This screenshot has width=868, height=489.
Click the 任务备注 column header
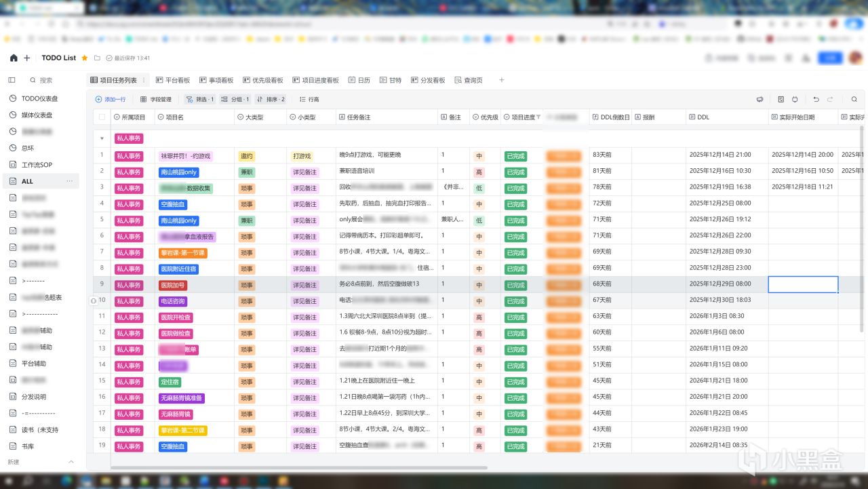click(x=387, y=117)
